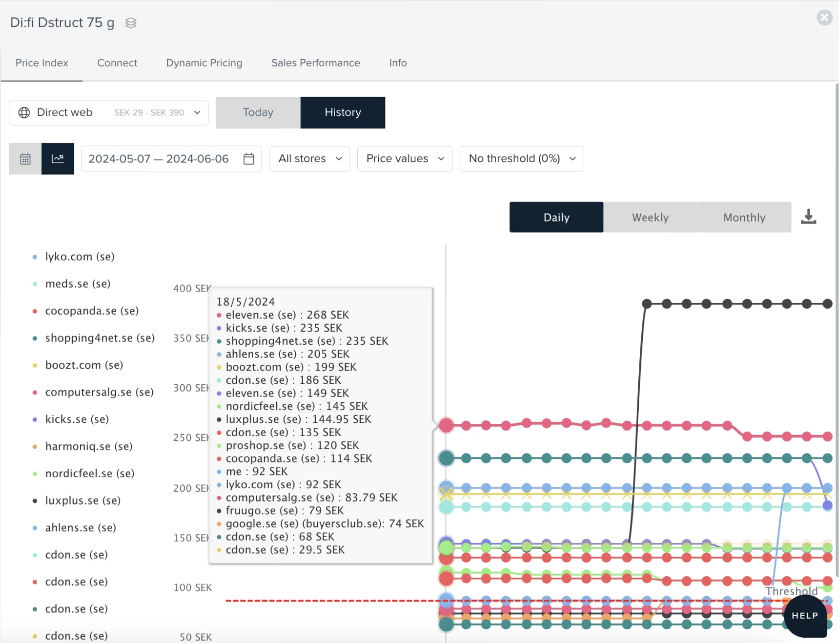The height and width of the screenshot is (643, 840).
Task: Click the black luxplus data point at 400 SEK
Action: 646,304
